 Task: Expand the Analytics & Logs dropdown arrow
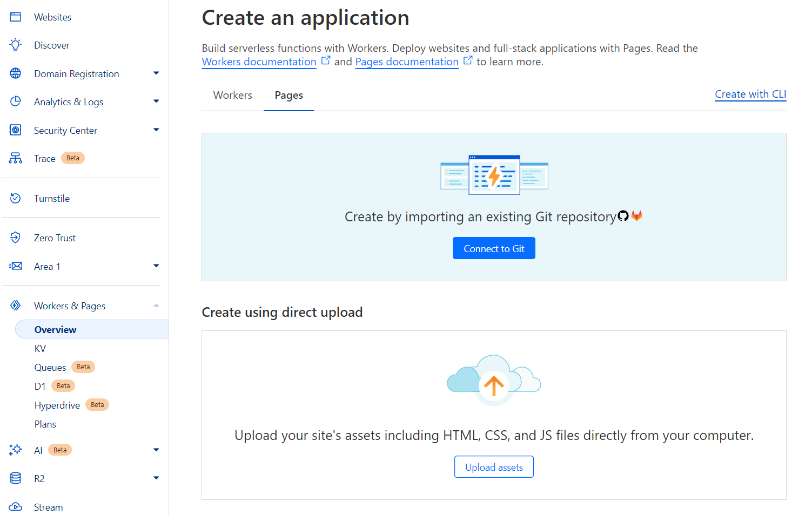[156, 101]
